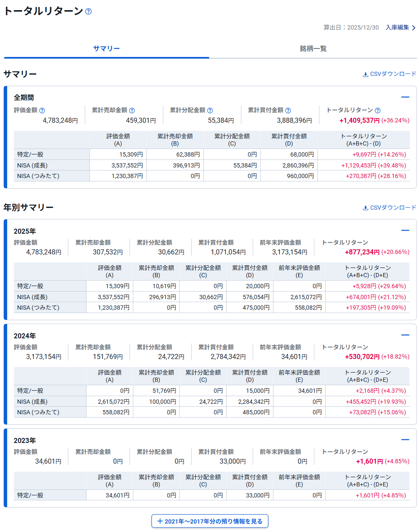419x532 pixels.
Task: Click download icon in サマリー CSV link
Action: tap(365, 75)
